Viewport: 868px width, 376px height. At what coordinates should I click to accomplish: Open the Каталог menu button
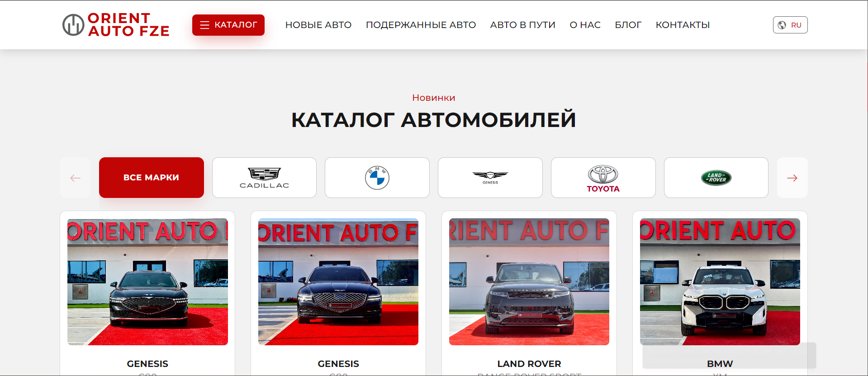point(228,25)
